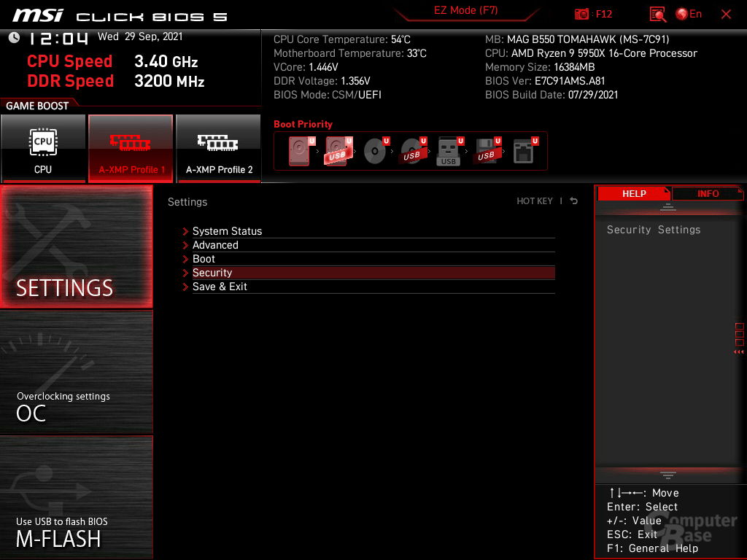
Task: Click the F12 screenshot camera icon
Action: click(x=581, y=15)
